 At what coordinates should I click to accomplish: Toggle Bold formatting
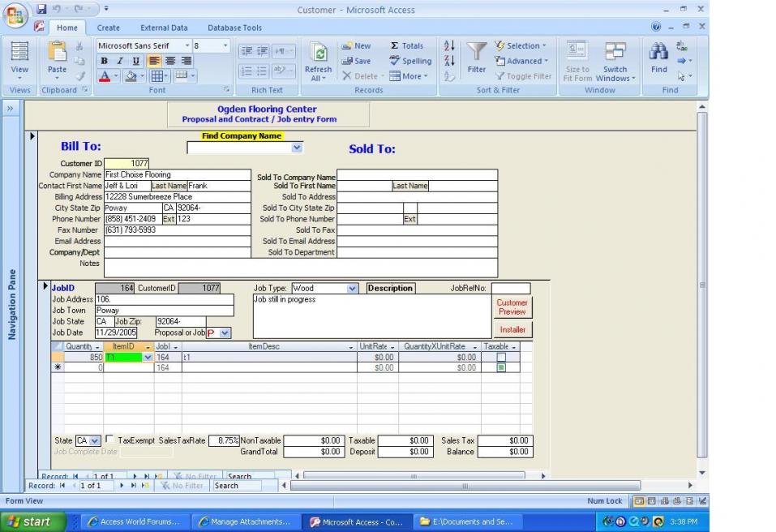click(x=104, y=61)
